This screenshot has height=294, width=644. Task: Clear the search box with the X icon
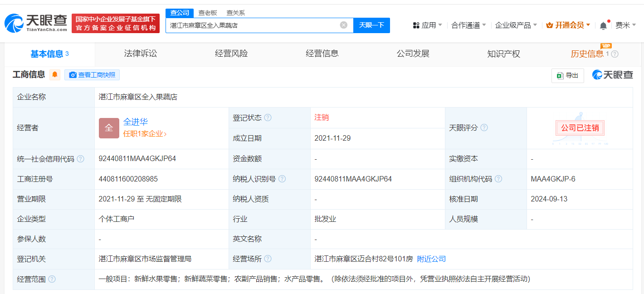click(343, 25)
